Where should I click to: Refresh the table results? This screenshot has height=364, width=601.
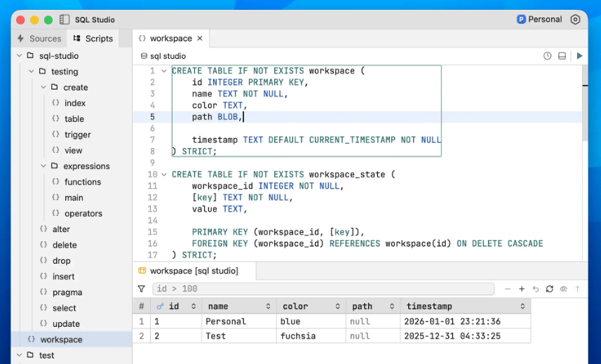[549, 289]
